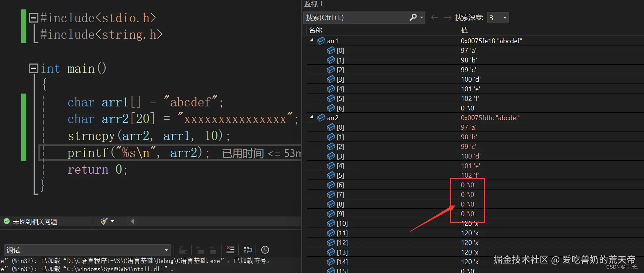Viewport: 644px width, 273px height.
Task: Click the watch search box
Action: [356, 17]
